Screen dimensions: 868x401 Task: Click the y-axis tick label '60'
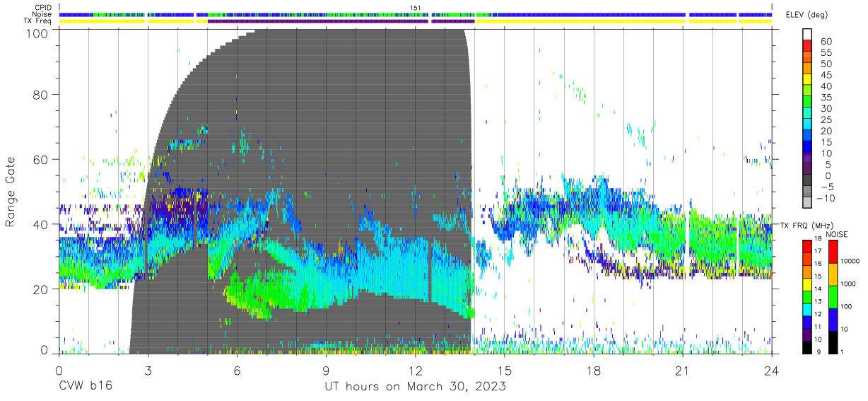click(x=40, y=160)
